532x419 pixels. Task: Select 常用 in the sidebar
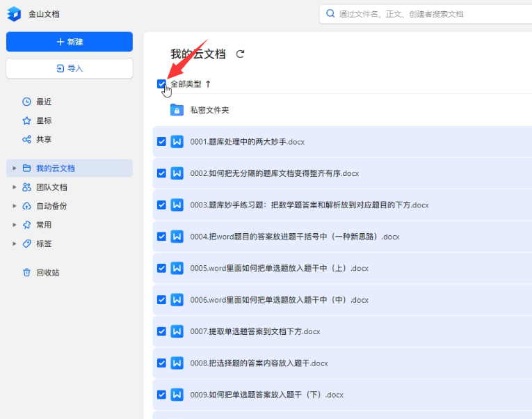[x=44, y=225]
